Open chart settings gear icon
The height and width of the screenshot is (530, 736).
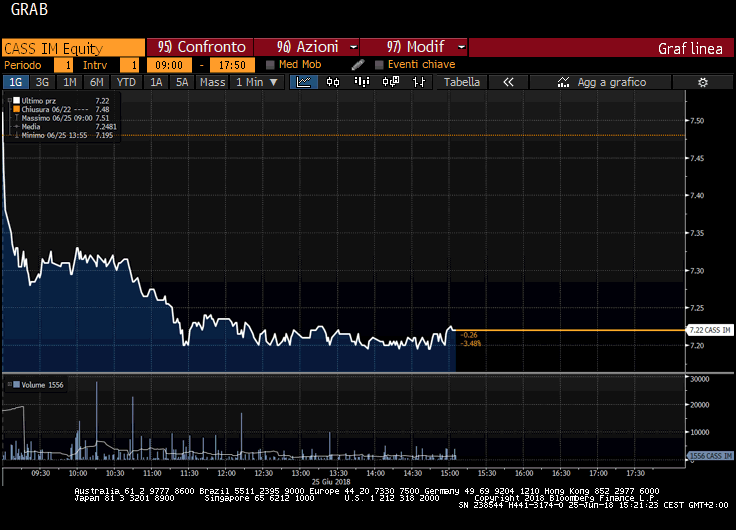coord(703,83)
